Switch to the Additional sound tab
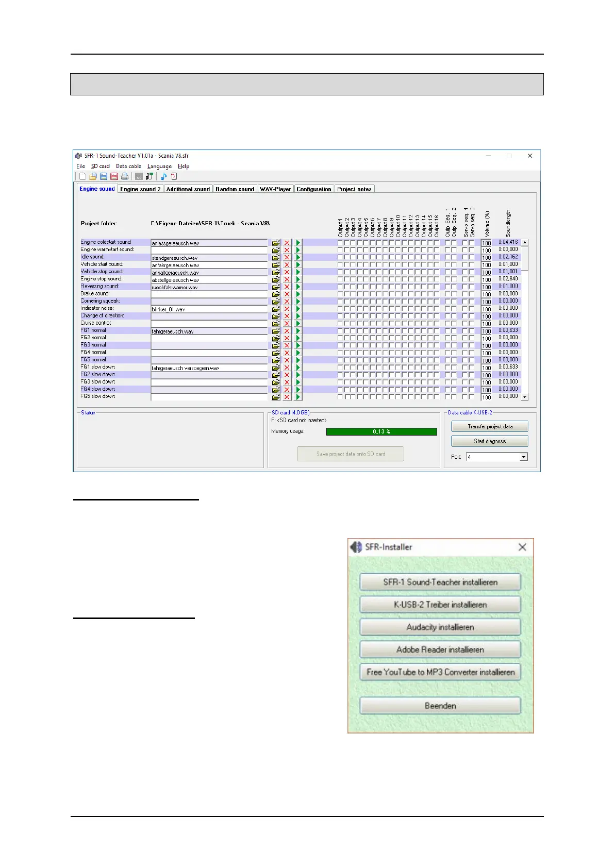Viewport: 614px width, 868px height. (188, 189)
